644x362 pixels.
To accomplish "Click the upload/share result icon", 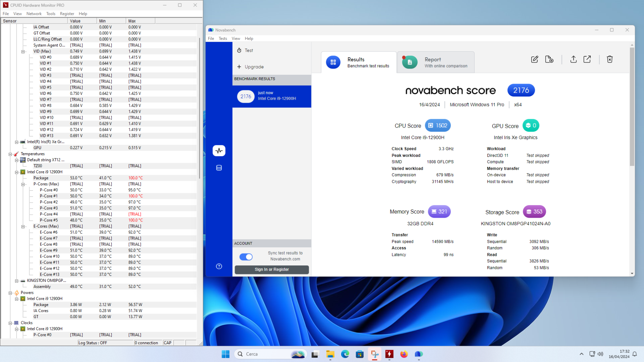I will click(x=573, y=59).
